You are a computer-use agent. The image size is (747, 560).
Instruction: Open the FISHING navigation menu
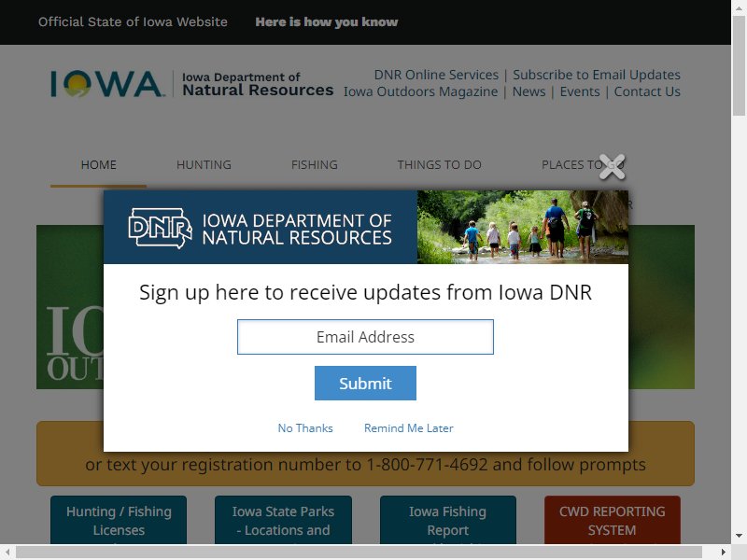pos(315,165)
